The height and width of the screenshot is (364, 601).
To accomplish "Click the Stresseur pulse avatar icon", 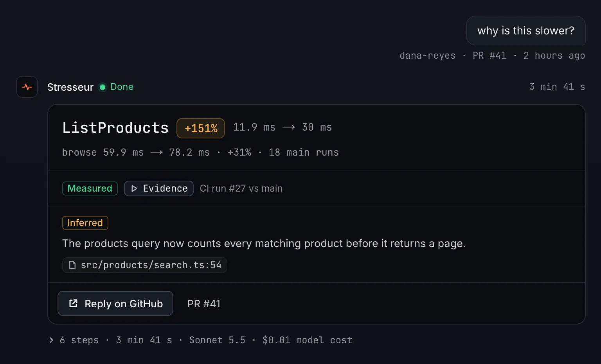I will pyautogui.click(x=27, y=87).
